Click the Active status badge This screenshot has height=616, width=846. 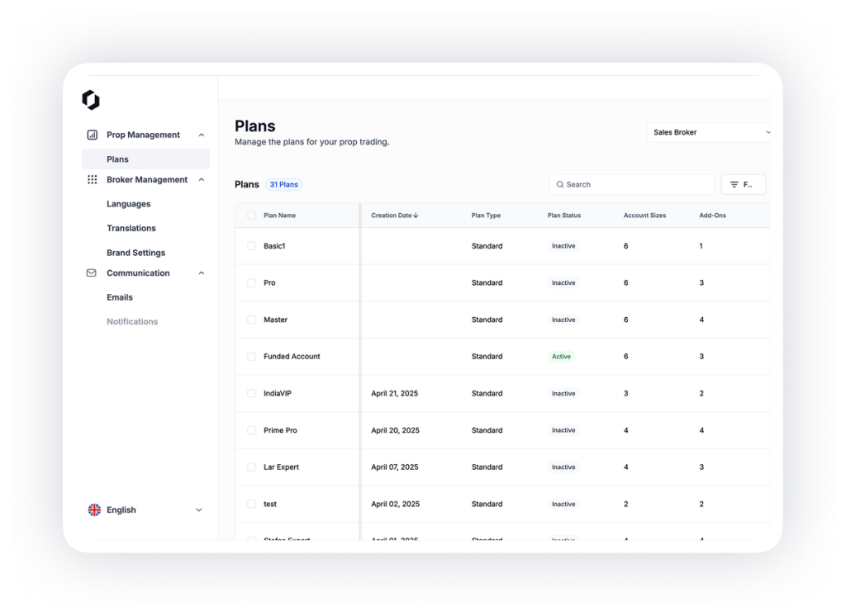(561, 357)
